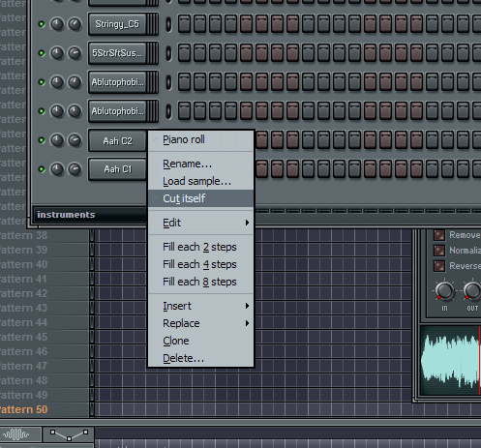Toggle first step of Stringy_C5 row
The width and height of the screenshot is (481, 448).
point(184,24)
